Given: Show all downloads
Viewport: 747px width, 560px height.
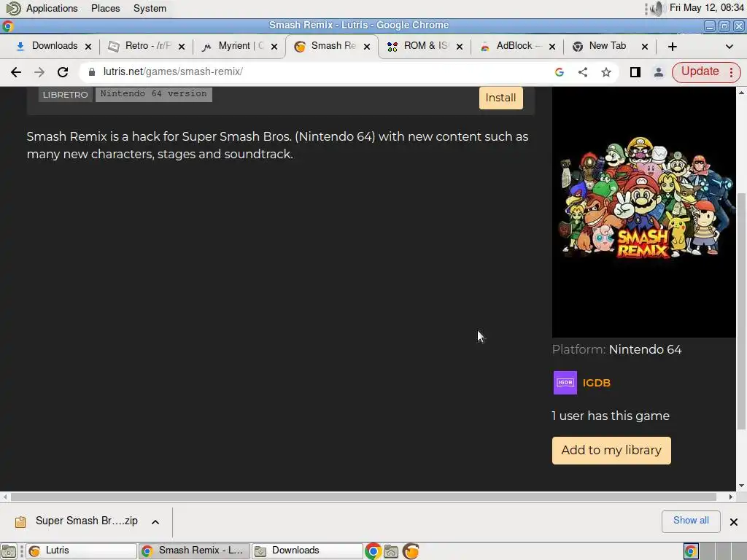Looking at the screenshot, I should click(691, 521).
